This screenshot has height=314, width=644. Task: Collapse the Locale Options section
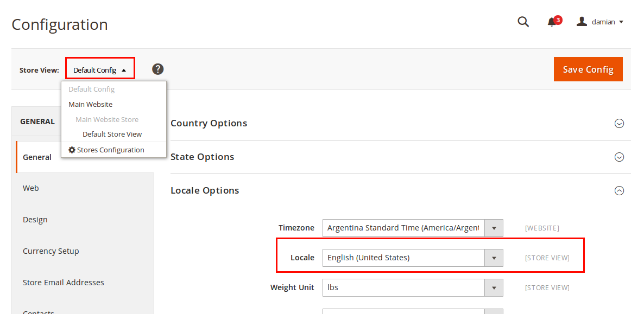click(x=619, y=190)
